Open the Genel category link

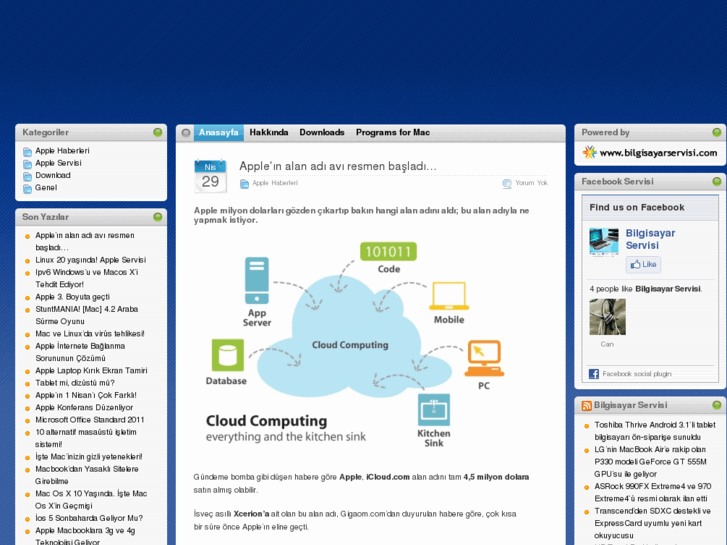(x=46, y=188)
